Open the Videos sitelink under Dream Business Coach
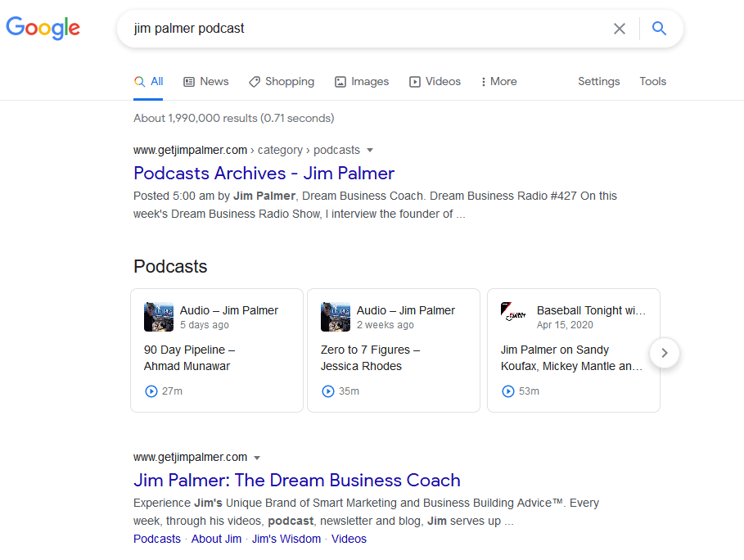Viewport: 744px width, 560px height. [349, 539]
